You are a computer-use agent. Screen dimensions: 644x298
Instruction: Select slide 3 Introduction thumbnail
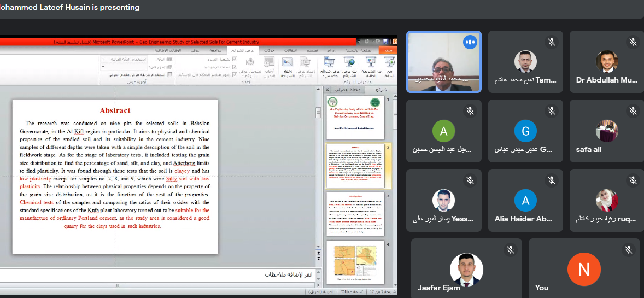click(355, 213)
